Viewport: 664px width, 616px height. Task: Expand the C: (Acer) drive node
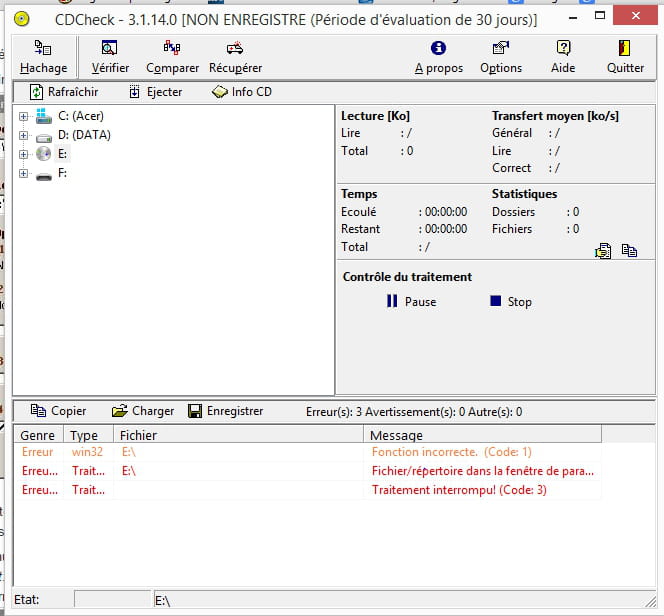coord(23,117)
